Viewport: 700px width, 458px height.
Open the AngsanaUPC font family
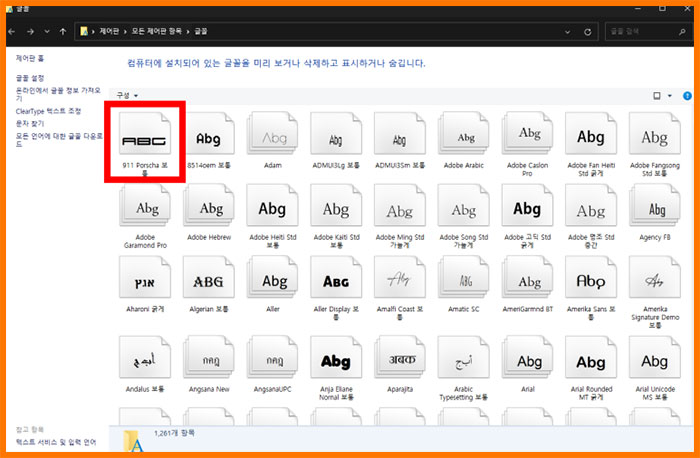tap(272, 358)
